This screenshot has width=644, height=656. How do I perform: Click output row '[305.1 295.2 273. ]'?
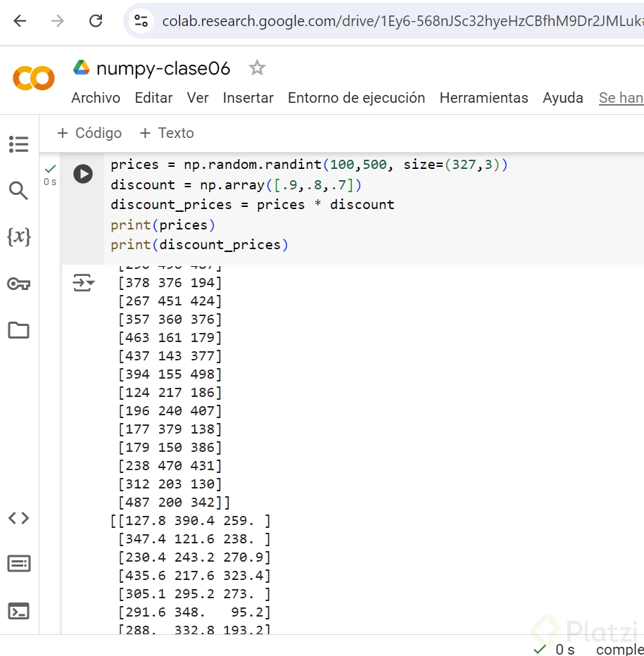(x=194, y=594)
